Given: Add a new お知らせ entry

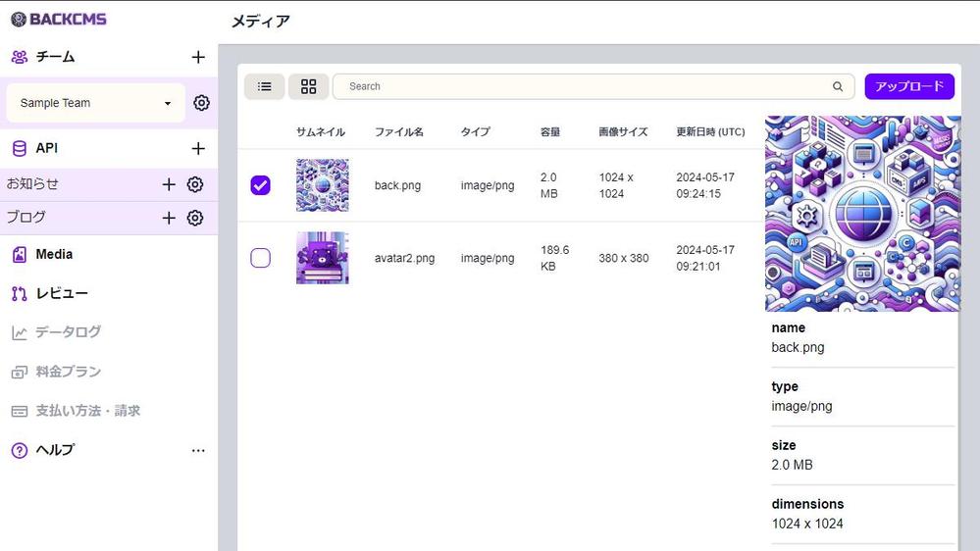Looking at the screenshot, I should click(x=169, y=184).
